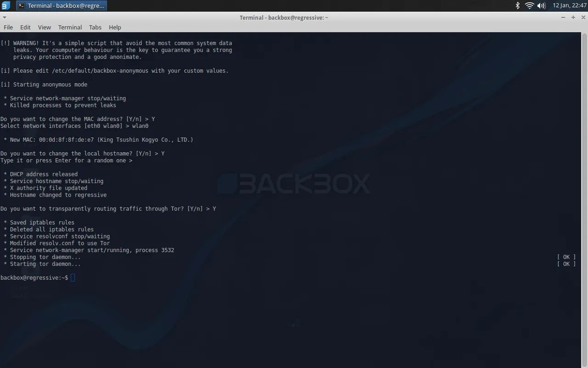Open the View menu
The image size is (588, 368).
(45, 27)
